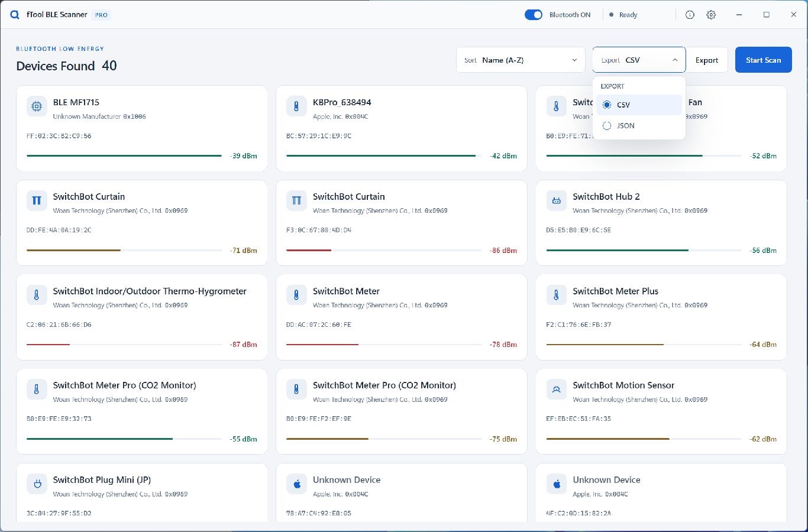The image size is (808, 532).
Task: Select the JSON export radio button
Action: pyautogui.click(x=607, y=125)
